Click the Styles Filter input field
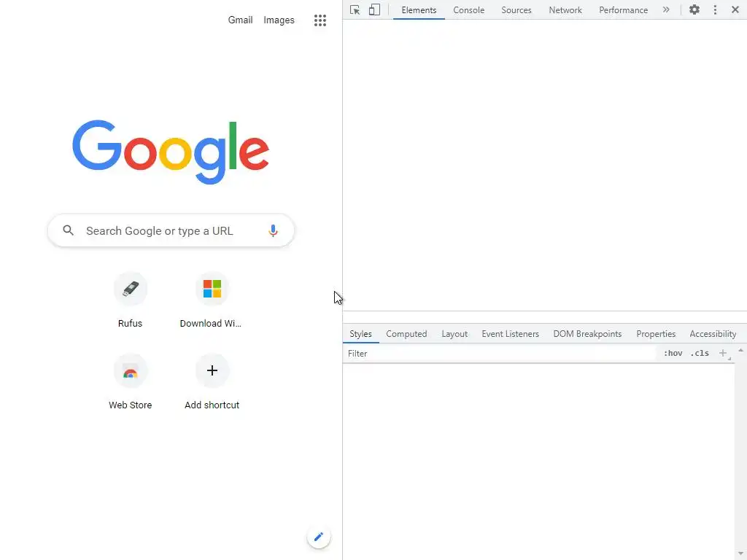This screenshot has width=747, height=560. point(500,354)
